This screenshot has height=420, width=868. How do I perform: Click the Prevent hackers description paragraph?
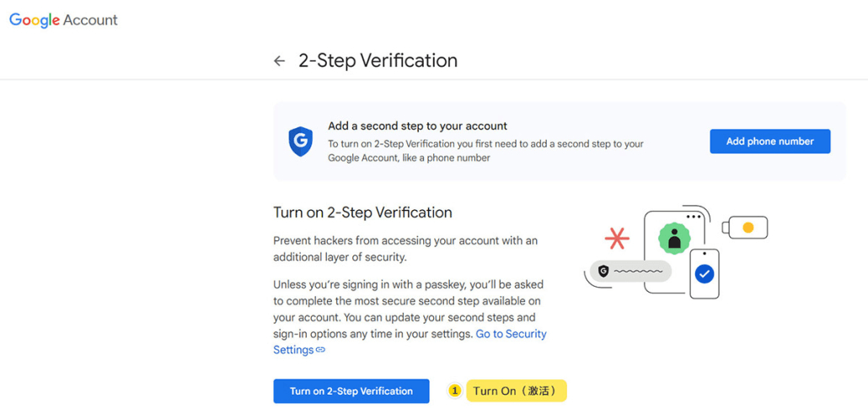(405, 249)
